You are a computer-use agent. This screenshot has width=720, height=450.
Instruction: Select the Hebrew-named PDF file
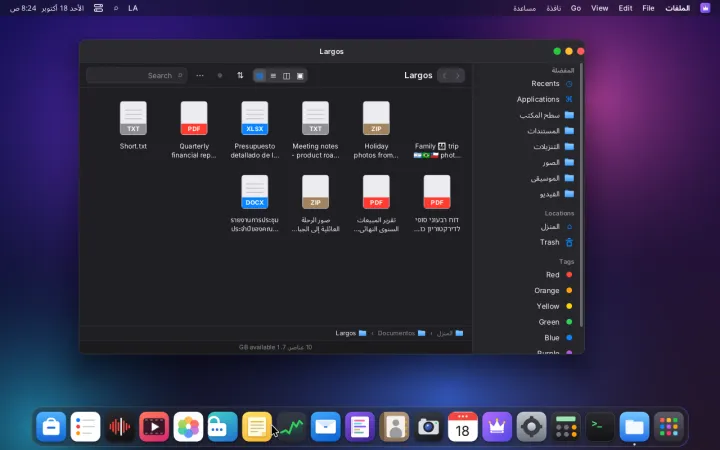coord(437,203)
